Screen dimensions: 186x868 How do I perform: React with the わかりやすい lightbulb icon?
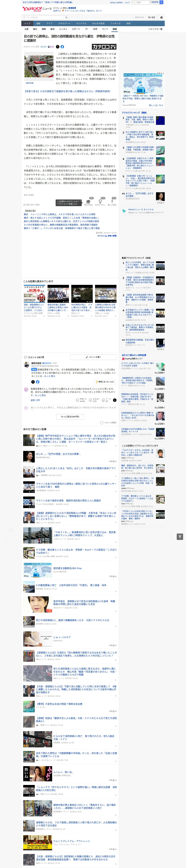[100, 202]
